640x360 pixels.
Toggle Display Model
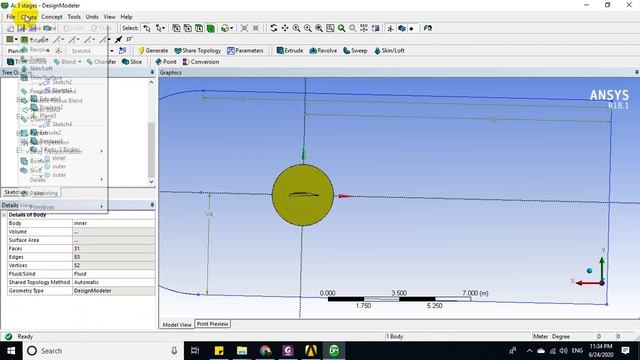click(x=402, y=28)
